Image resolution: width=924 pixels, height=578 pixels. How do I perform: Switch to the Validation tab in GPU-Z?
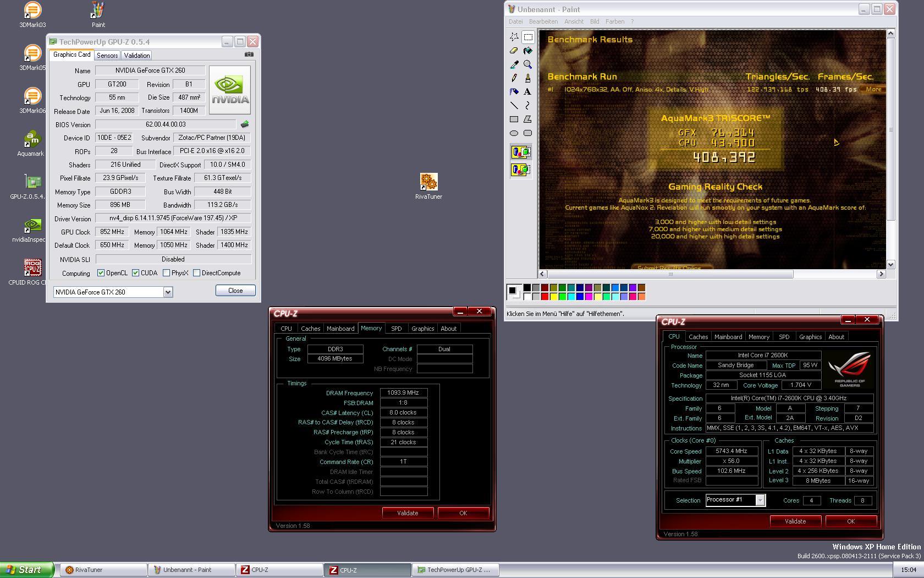point(136,55)
